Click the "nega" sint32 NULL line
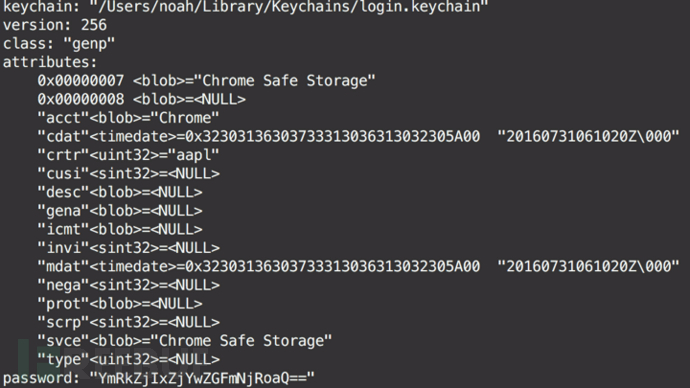 point(128,286)
